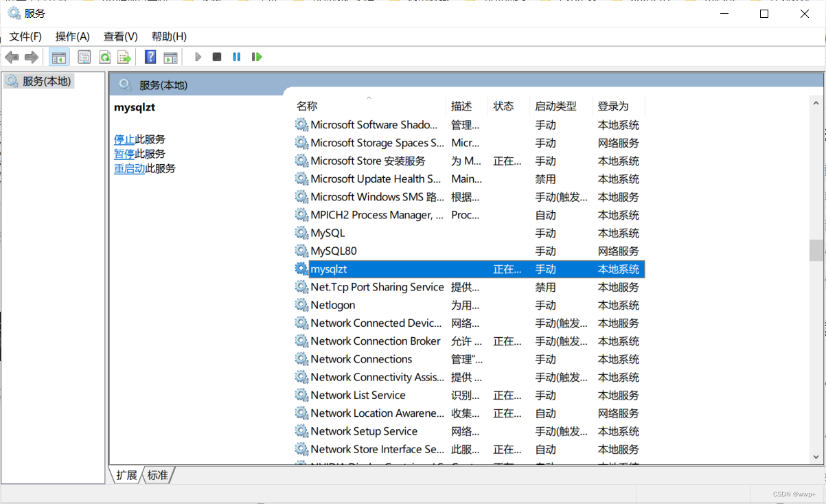Click the magnifier icon in the 服务(本地) header
Image resolution: width=826 pixels, height=504 pixels.
point(125,84)
